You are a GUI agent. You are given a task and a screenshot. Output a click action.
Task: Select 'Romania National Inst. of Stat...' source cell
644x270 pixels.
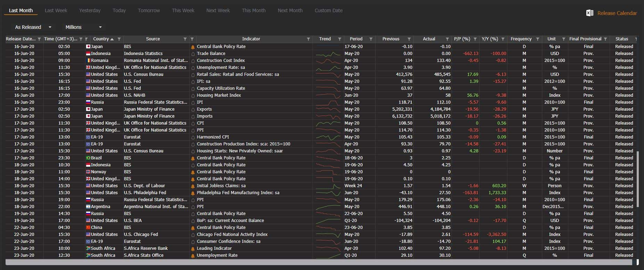click(156, 61)
